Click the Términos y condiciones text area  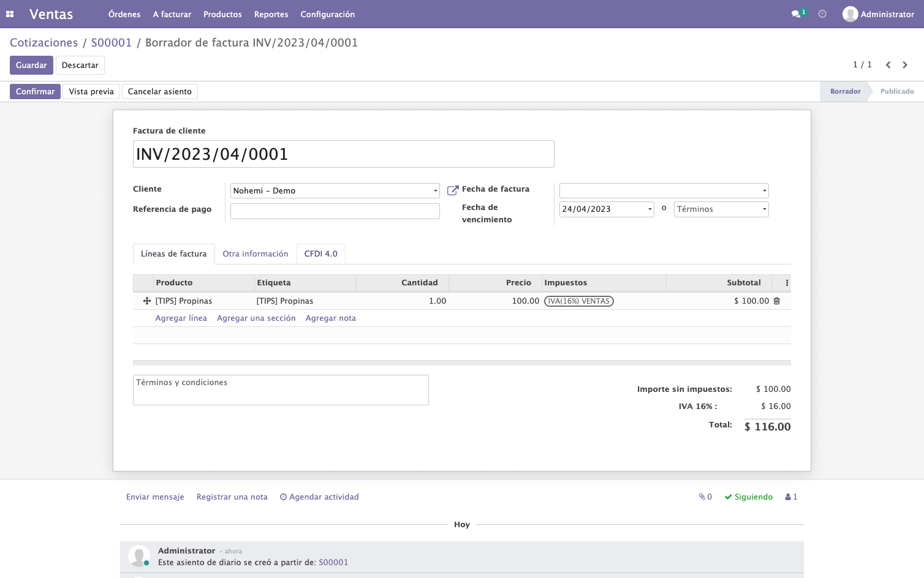[x=281, y=390]
